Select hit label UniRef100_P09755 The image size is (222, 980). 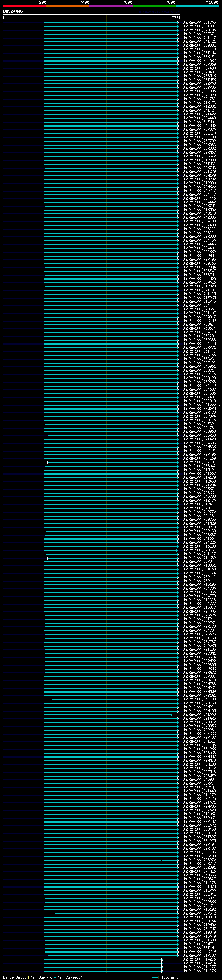coord(199,520)
